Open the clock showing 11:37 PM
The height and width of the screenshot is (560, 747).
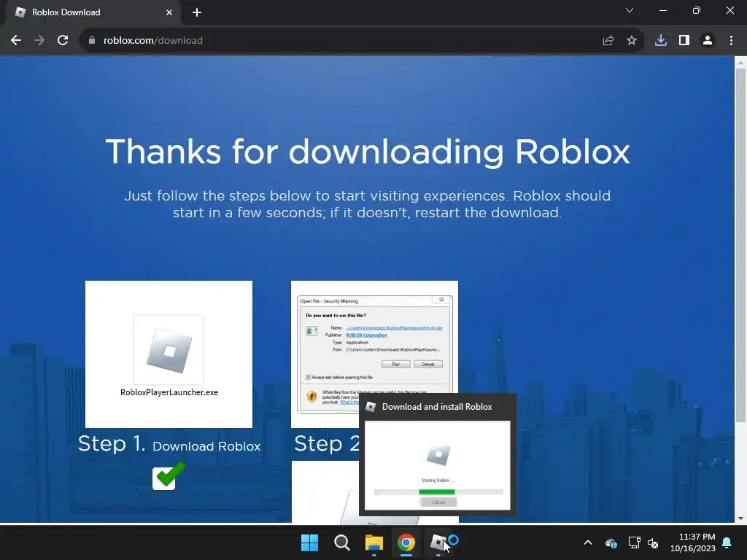click(693, 542)
